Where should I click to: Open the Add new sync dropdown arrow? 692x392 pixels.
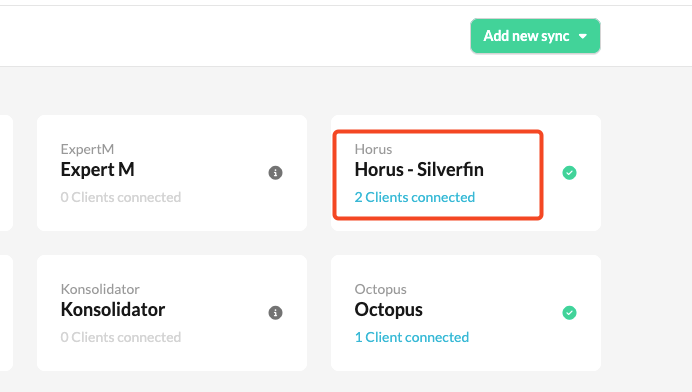point(583,36)
